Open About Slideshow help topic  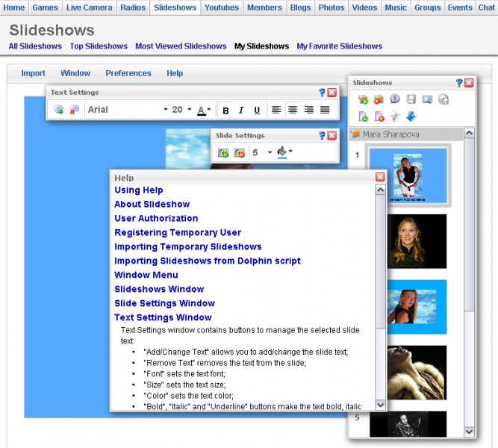pos(152,205)
